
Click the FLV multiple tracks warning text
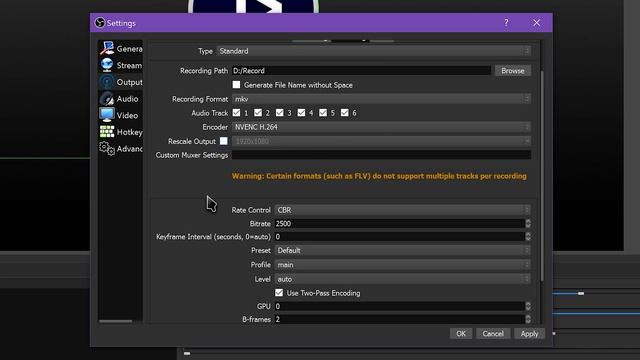tap(379, 176)
